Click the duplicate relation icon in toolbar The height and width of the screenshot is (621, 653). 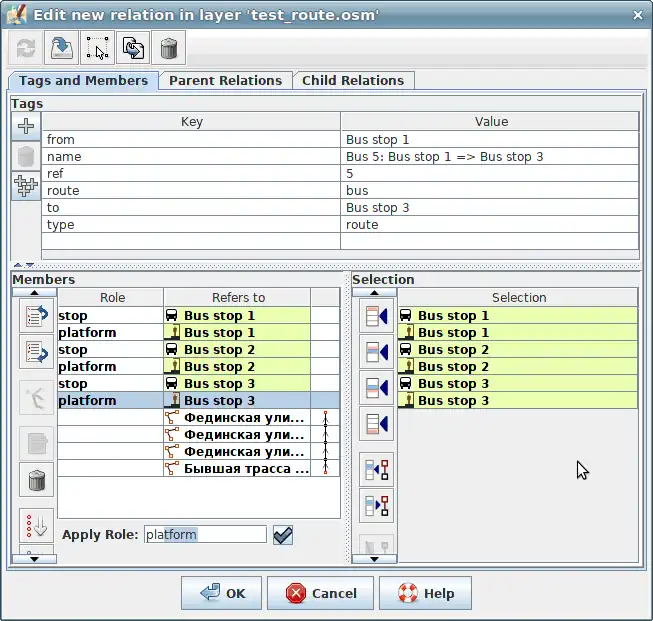[x=133, y=47]
